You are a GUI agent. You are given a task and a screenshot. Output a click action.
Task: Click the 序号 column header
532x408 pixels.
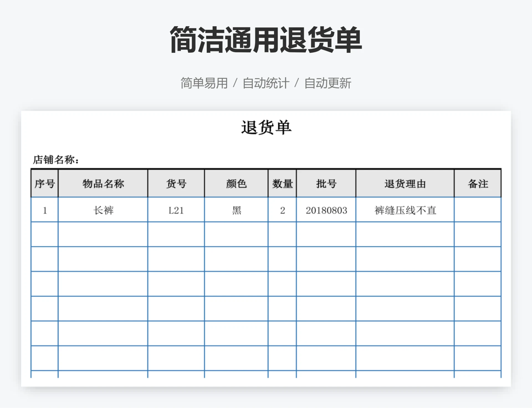pyautogui.click(x=45, y=184)
